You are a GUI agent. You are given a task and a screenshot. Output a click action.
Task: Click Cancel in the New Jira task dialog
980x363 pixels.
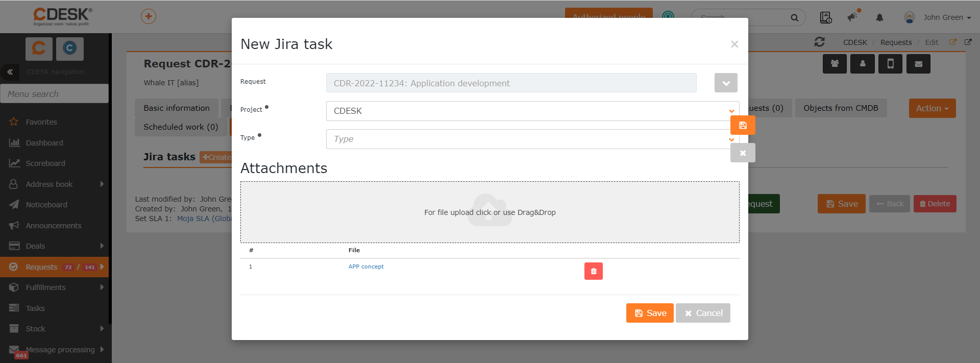[703, 313]
